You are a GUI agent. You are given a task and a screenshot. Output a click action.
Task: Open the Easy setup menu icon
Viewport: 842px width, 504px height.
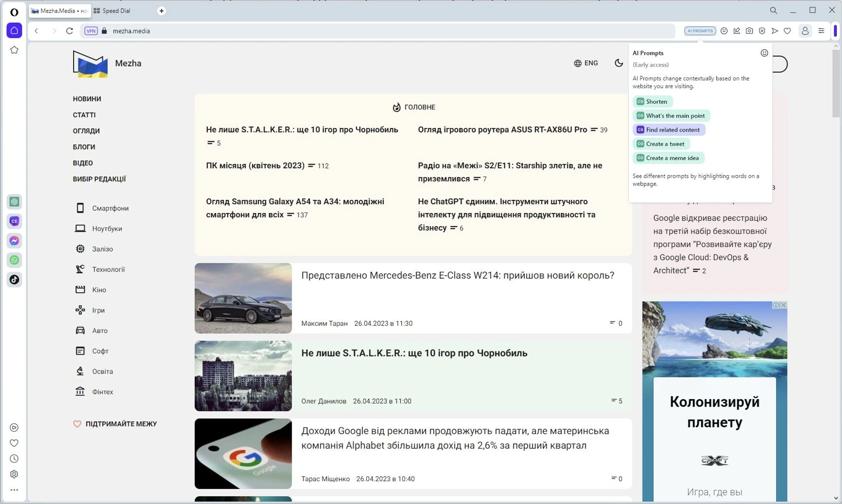(x=821, y=31)
